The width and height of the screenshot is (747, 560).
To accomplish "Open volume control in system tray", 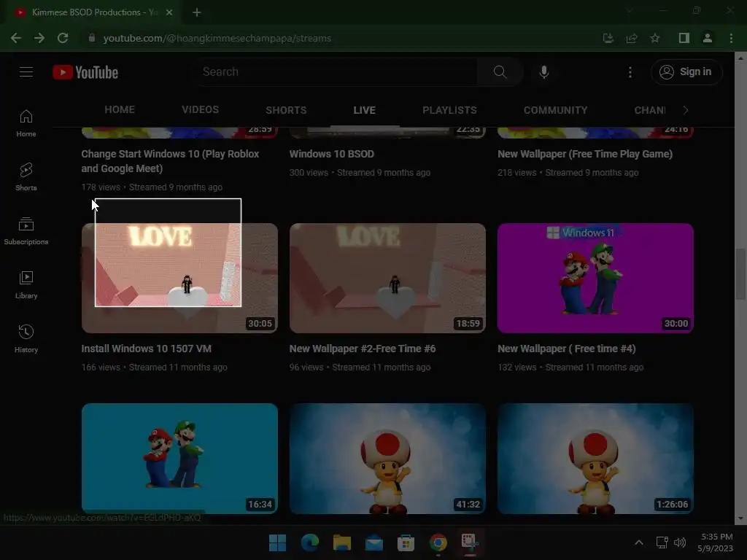I will point(680,542).
